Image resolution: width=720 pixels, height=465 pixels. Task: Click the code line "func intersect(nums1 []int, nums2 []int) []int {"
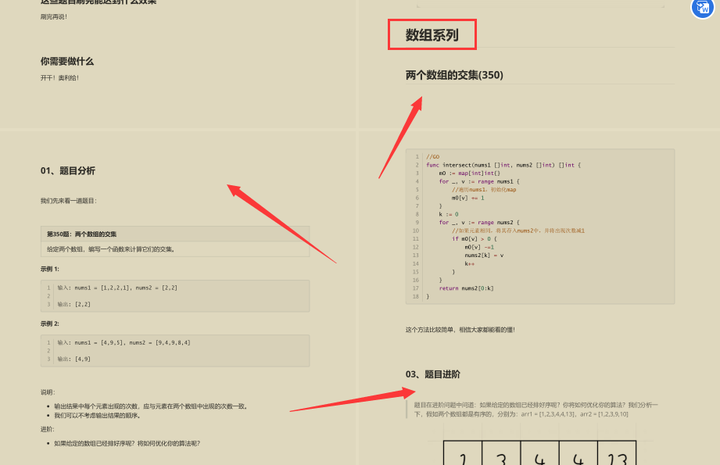click(x=503, y=165)
